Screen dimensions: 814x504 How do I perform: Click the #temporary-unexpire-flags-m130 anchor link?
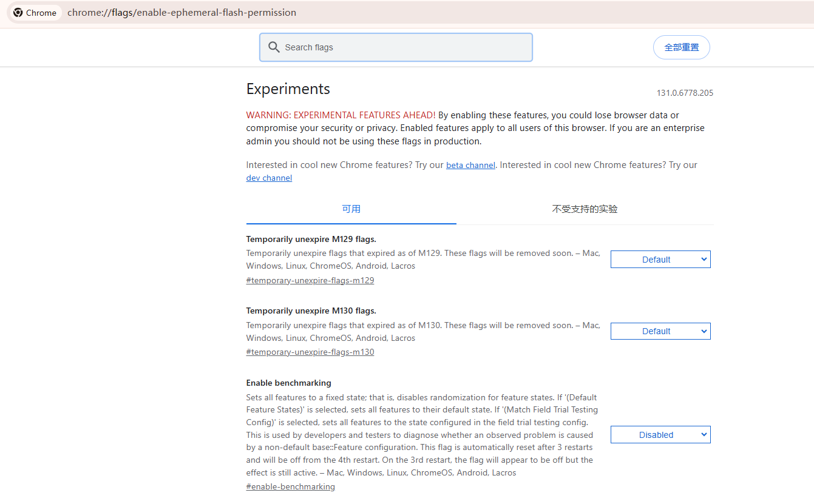pyautogui.click(x=310, y=352)
